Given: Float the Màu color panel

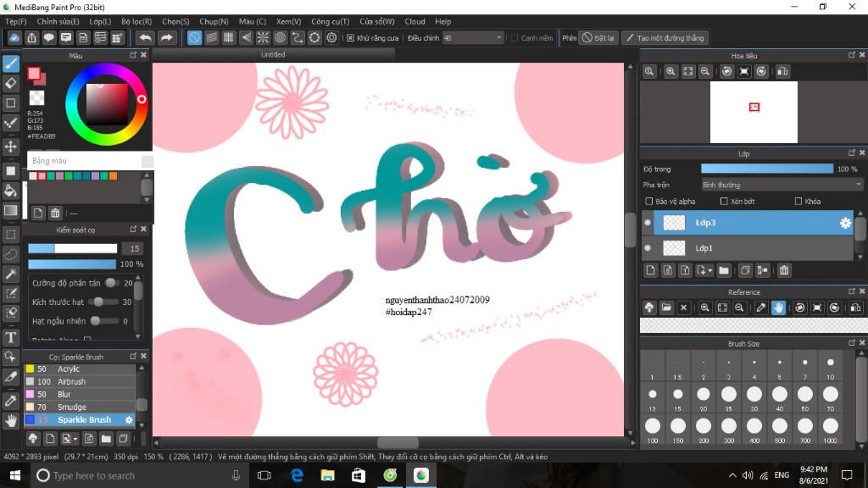Looking at the screenshot, I should pos(133,55).
